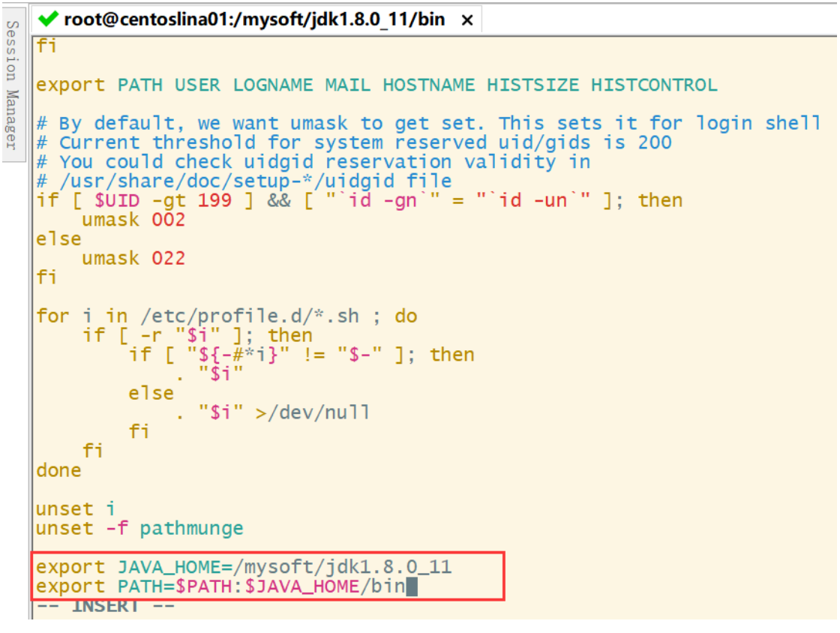Click the word HISTCONTROL in the export line

point(654,85)
